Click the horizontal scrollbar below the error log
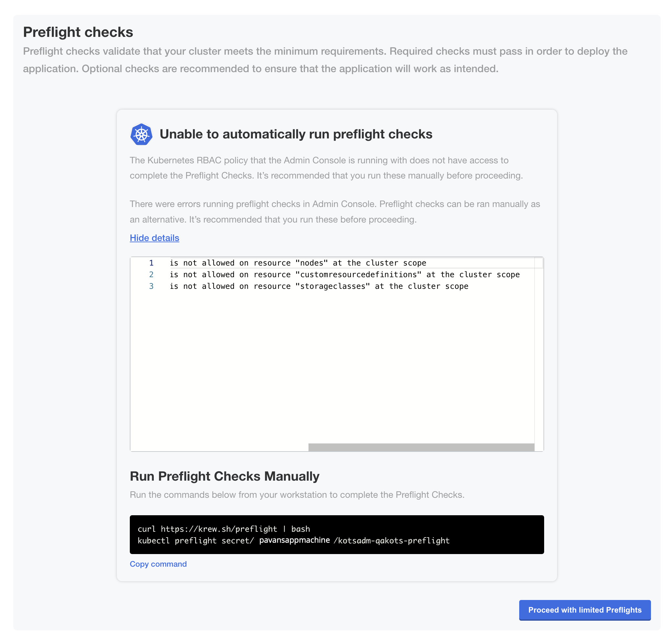 point(421,446)
